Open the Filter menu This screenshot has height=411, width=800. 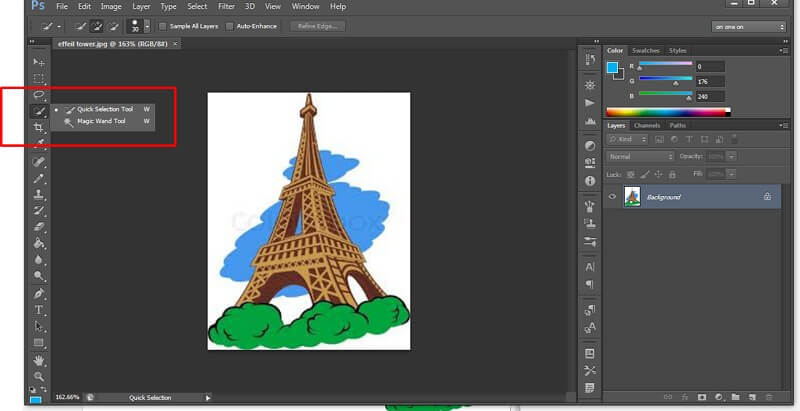pyautogui.click(x=225, y=7)
